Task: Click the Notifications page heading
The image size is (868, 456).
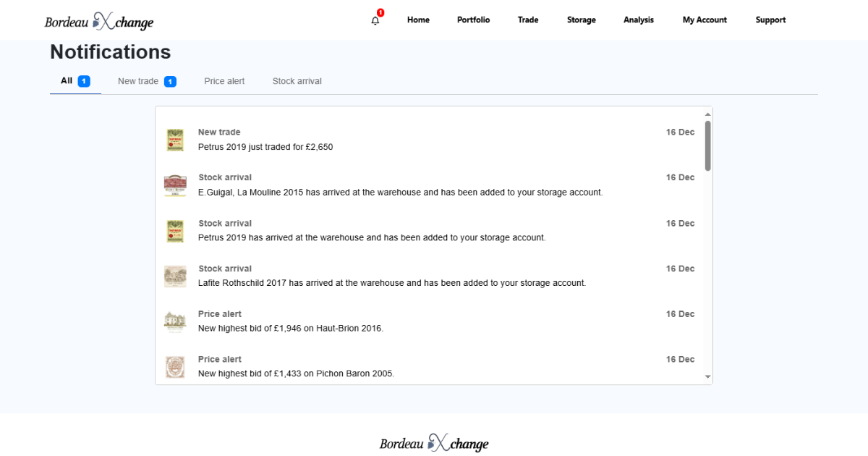Action: click(111, 52)
